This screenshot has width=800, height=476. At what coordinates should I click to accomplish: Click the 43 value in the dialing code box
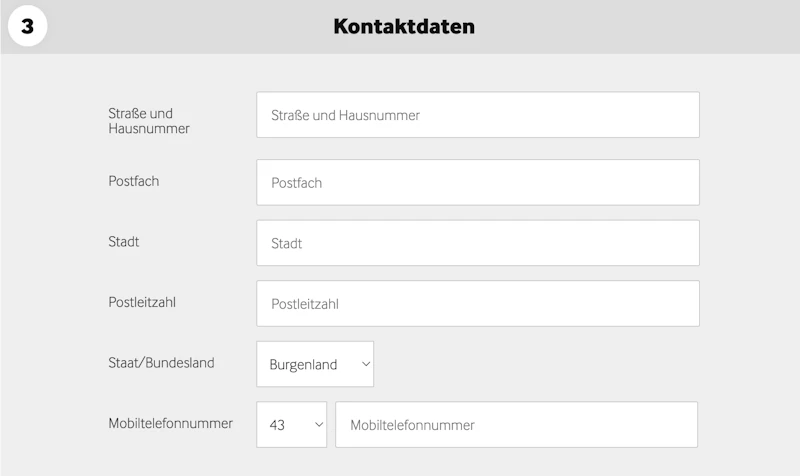[277, 425]
